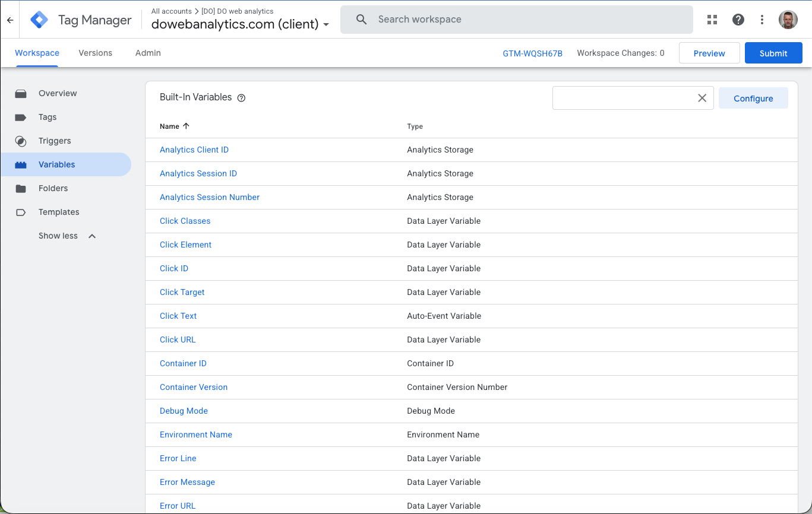Click the Type column header
812x514 pixels.
[415, 126]
